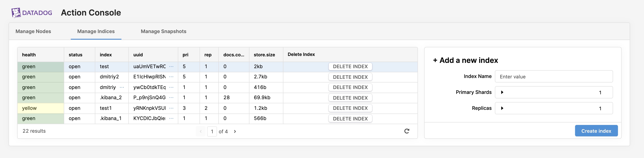The width and height of the screenshot is (644, 158).
Task: Click the Datadog logo icon
Action: click(16, 13)
